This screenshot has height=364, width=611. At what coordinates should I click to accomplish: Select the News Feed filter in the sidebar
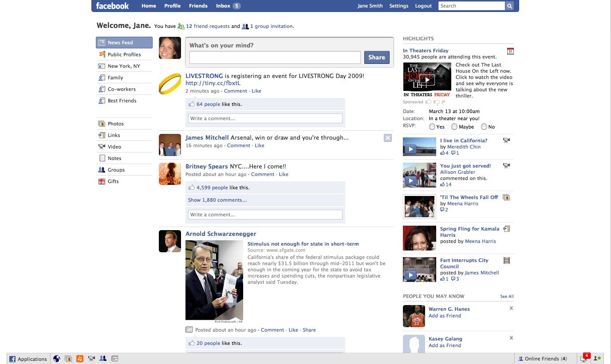(x=124, y=43)
